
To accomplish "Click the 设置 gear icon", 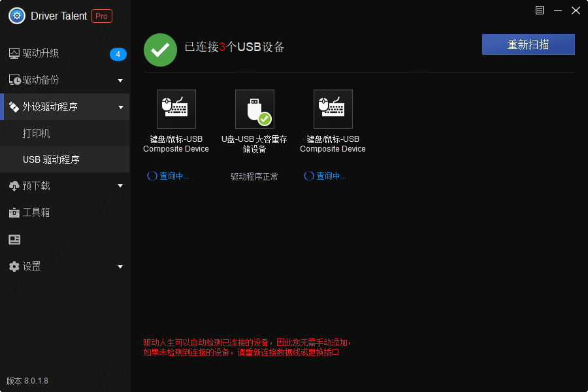I will (x=14, y=267).
